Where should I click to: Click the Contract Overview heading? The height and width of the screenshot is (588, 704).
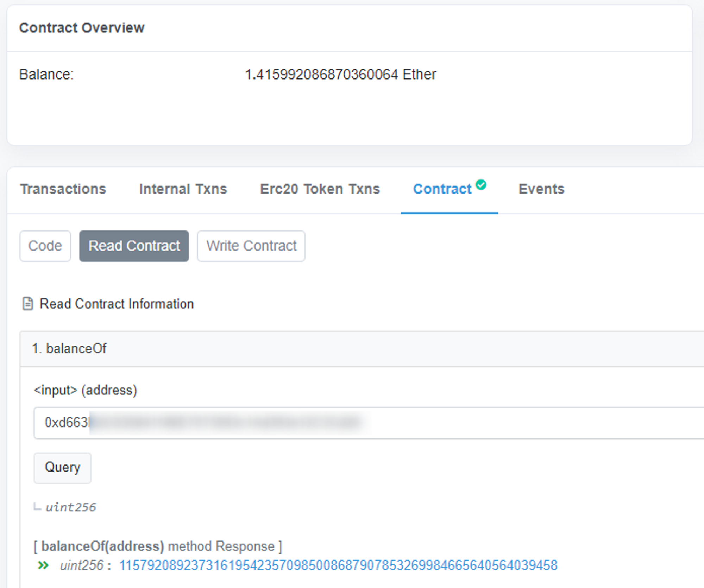[82, 28]
